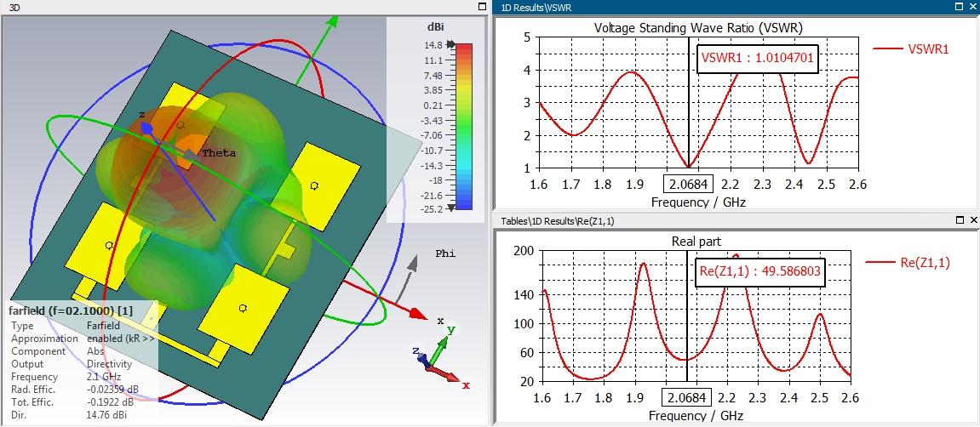Click the red x-axis arrow head
The image size is (980, 427).
click(420, 313)
